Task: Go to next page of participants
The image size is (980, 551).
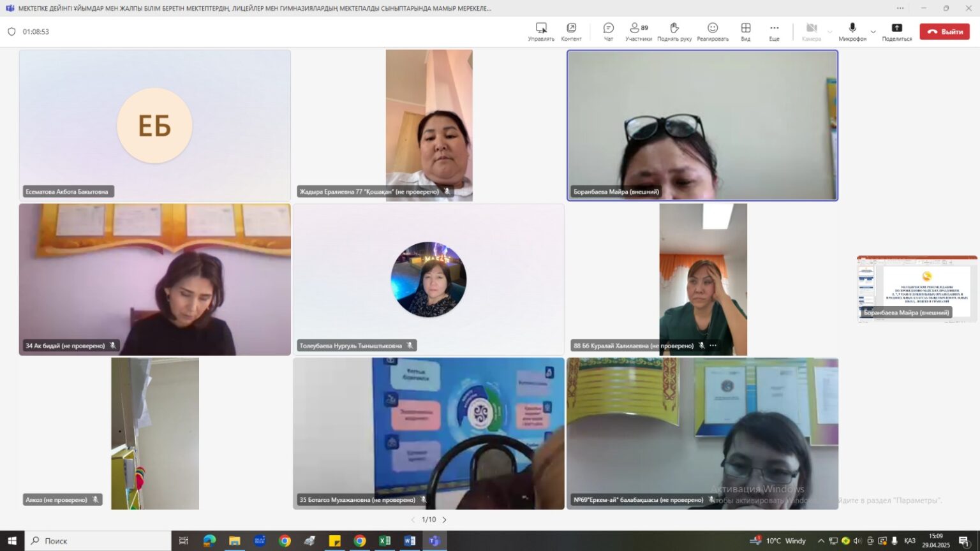Action: [445, 520]
